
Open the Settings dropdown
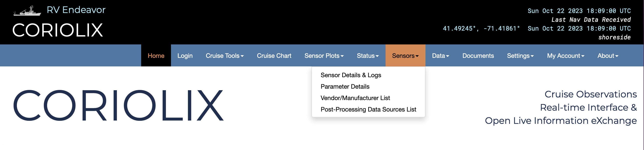(520, 56)
